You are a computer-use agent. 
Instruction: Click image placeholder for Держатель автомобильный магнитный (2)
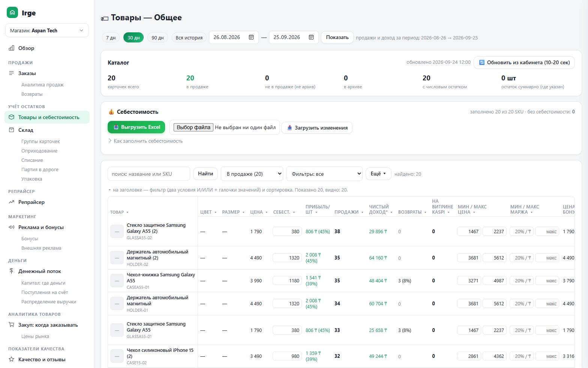(x=117, y=258)
